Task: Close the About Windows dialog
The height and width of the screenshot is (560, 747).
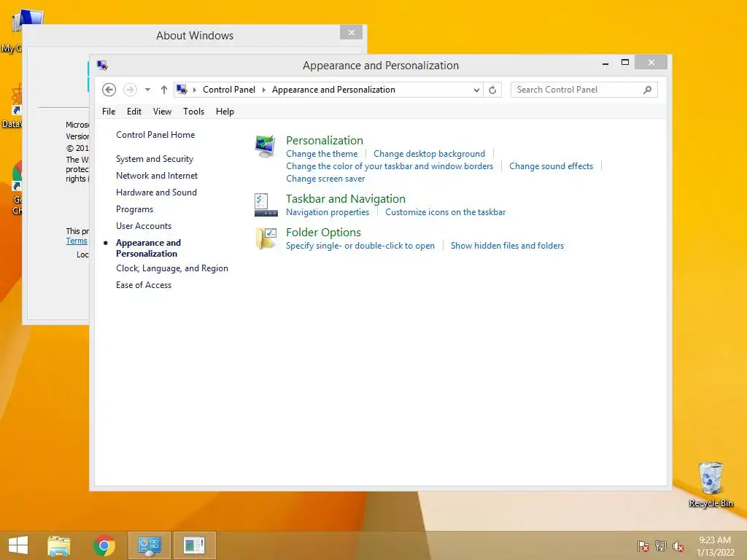Action: (351, 32)
